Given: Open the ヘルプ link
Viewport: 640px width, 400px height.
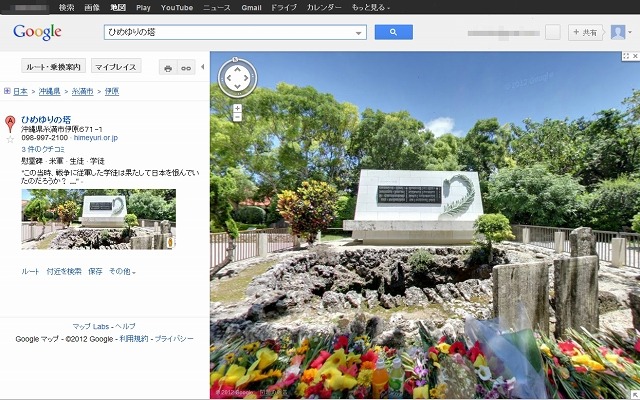Looking at the screenshot, I should pyautogui.click(x=125, y=327).
